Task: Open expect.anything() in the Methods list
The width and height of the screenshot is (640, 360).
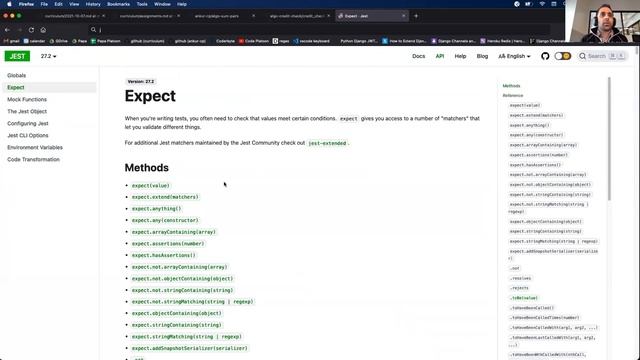Action: point(156,209)
